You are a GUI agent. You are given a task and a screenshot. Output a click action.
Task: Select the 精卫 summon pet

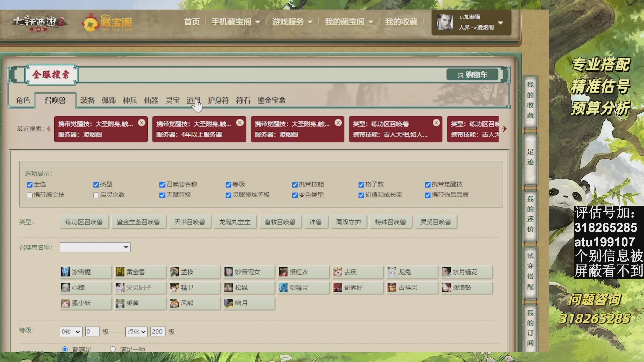pos(195,288)
